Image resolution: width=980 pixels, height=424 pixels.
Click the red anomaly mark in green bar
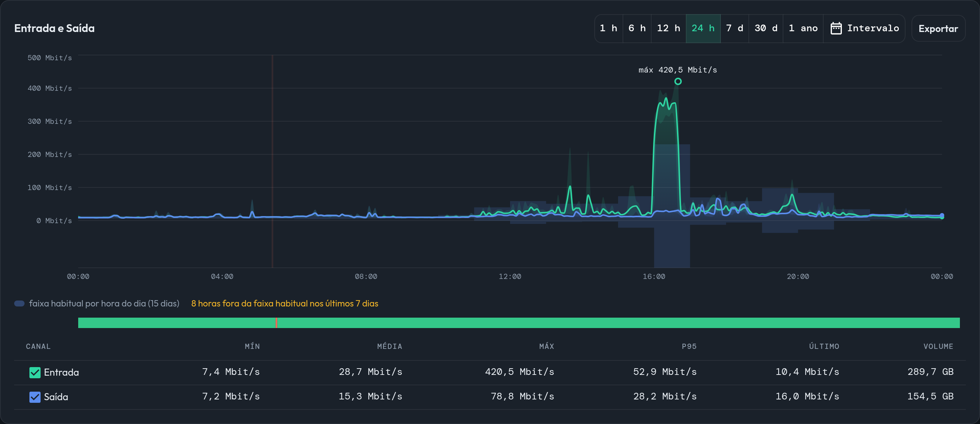point(276,322)
